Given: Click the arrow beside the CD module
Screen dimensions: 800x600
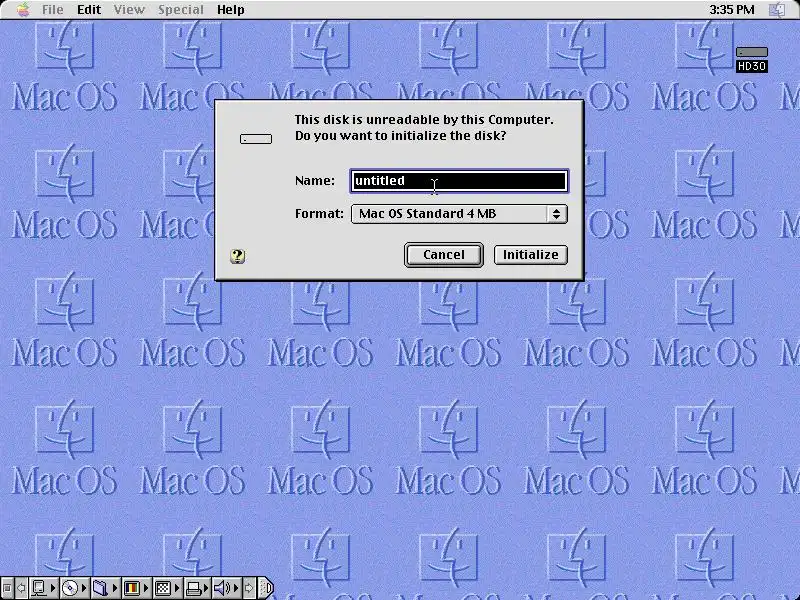Looking at the screenshot, I should [84, 588].
